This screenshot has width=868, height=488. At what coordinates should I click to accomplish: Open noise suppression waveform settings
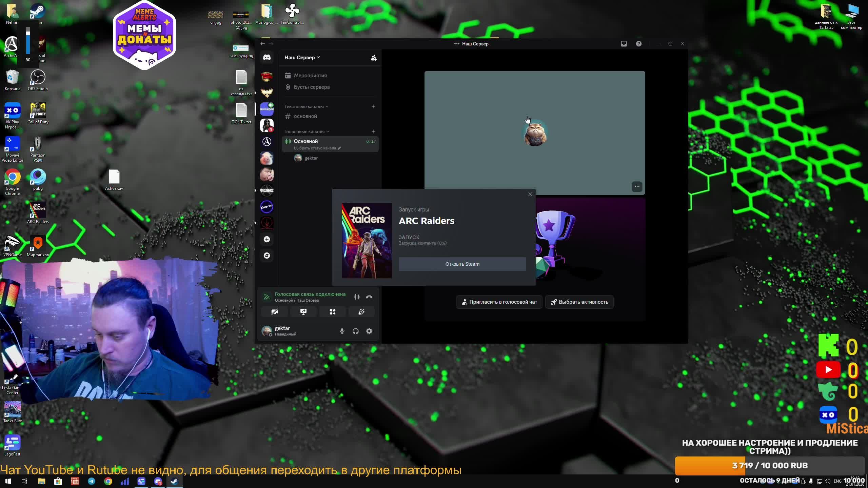click(357, 297)
